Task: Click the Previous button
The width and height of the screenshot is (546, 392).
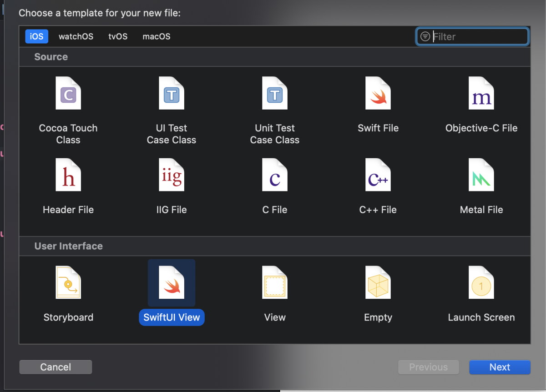Action: coord(428,367)
